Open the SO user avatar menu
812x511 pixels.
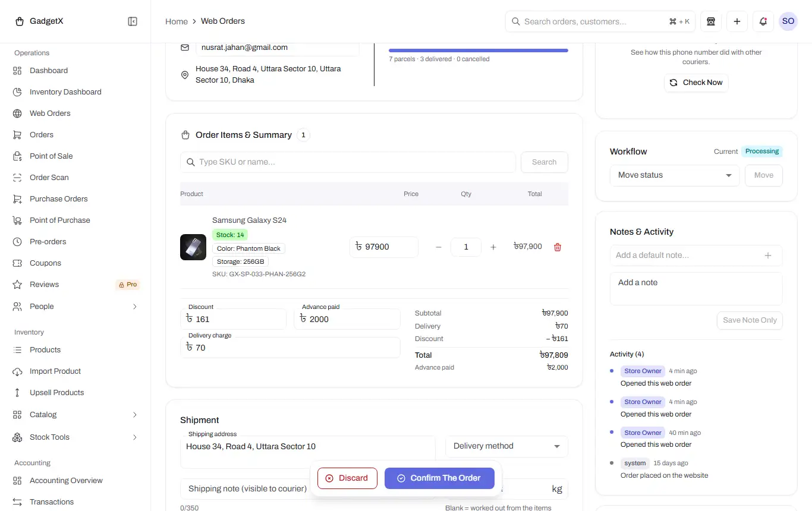point(788,21)
